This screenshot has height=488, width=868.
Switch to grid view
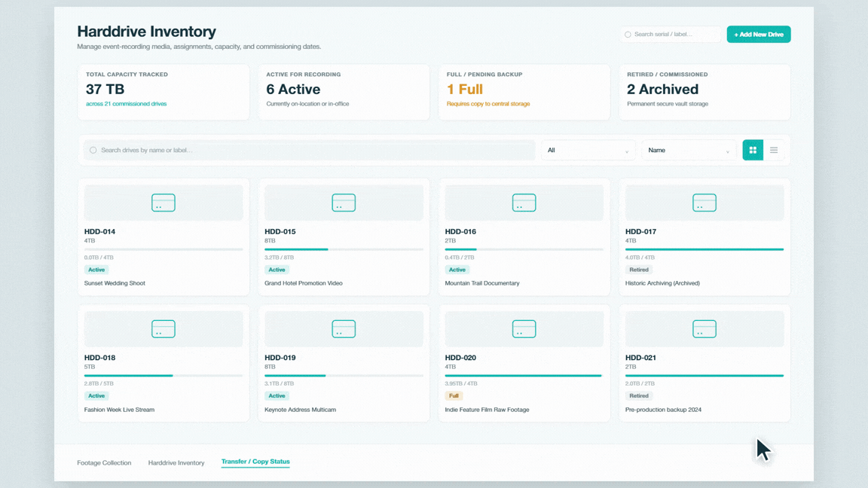pos(753,150)
